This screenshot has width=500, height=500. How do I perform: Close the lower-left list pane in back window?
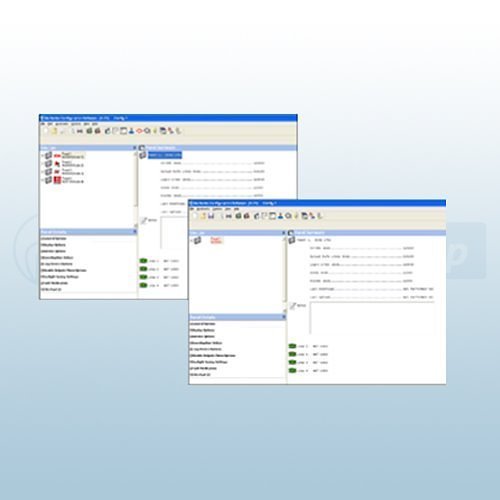pyautogui.click(x=135, y=232)
